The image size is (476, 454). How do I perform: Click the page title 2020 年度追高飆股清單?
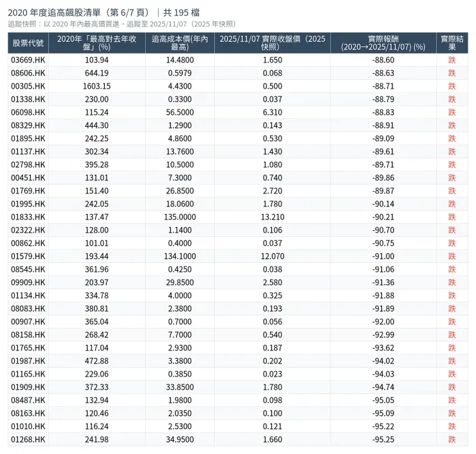(x=54, y=13)
